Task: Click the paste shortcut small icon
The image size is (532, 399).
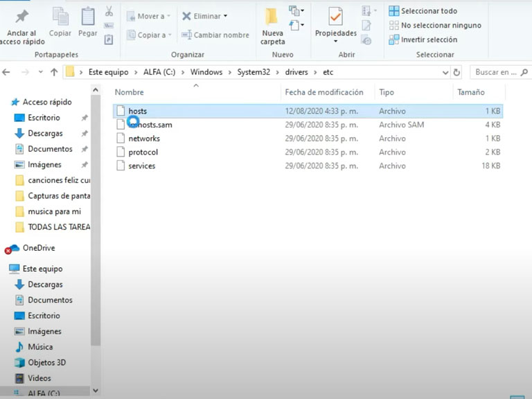Action: (109, 39)
